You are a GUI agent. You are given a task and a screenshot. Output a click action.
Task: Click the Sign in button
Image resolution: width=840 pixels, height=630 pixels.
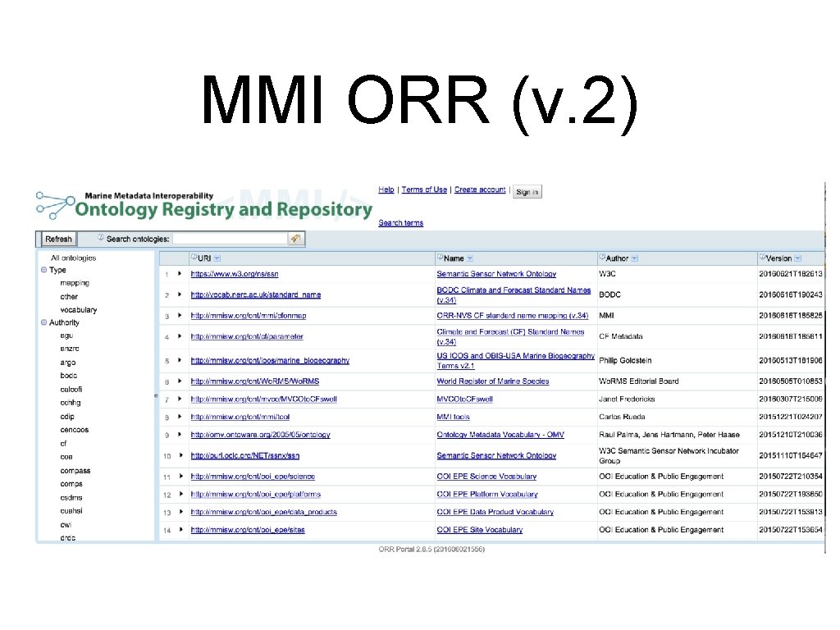click(527, 192)
